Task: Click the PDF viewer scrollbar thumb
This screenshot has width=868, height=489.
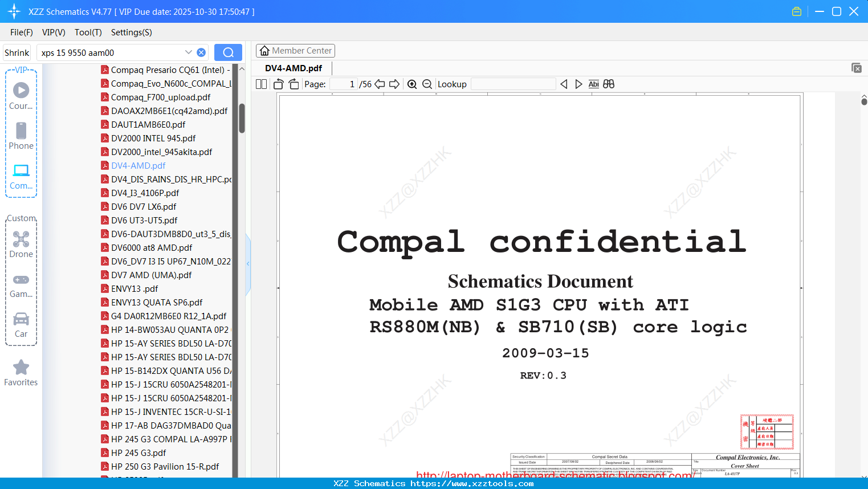Action: [x=864, y=101]
